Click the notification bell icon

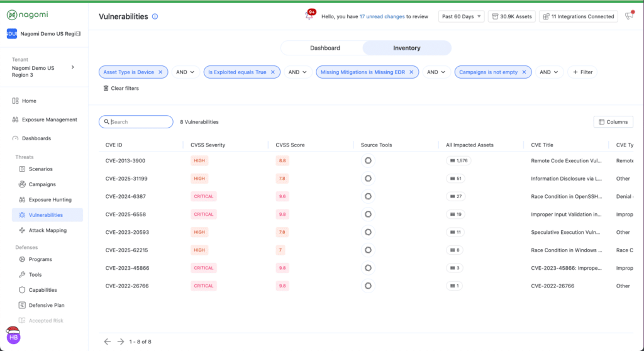pyautogui.click(x=309, y=16)
